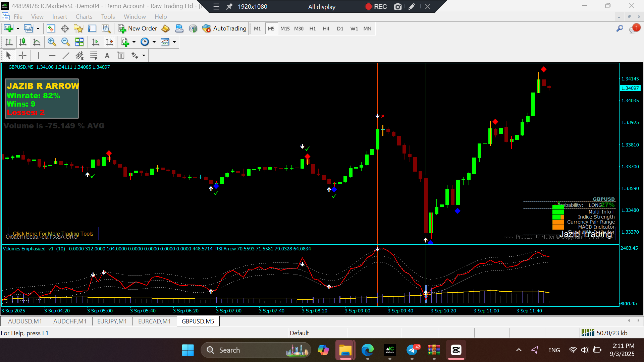Open the Strategy Tester

[x=106, y=28]
